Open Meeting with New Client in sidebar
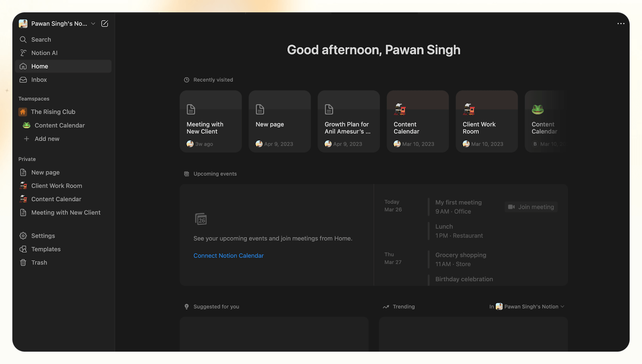642x364 pixels. tap(63, 212)
